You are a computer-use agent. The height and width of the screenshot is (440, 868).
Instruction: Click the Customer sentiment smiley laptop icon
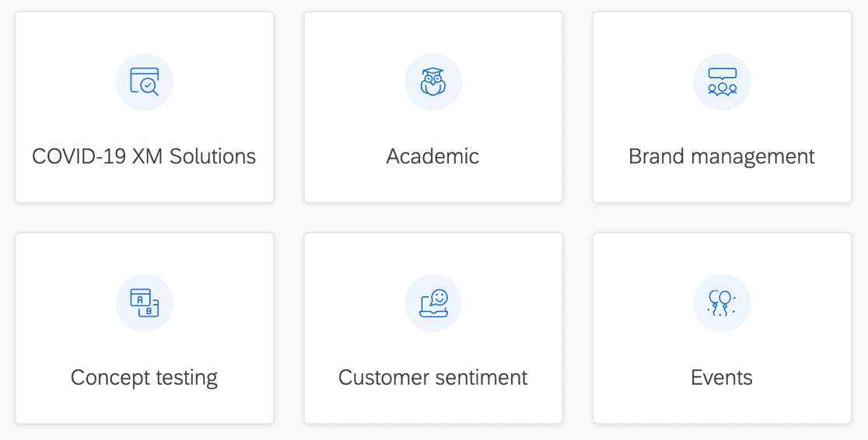coord(433,302)
